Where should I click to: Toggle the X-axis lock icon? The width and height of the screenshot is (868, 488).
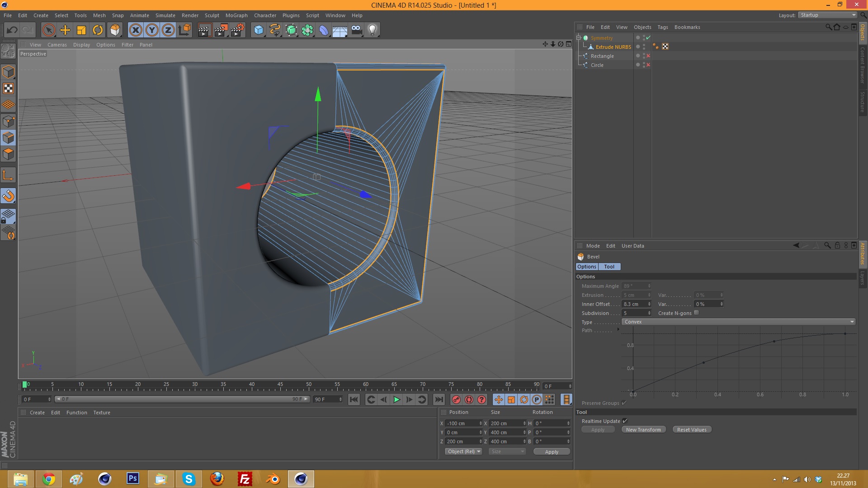click(x=135, y=30)
